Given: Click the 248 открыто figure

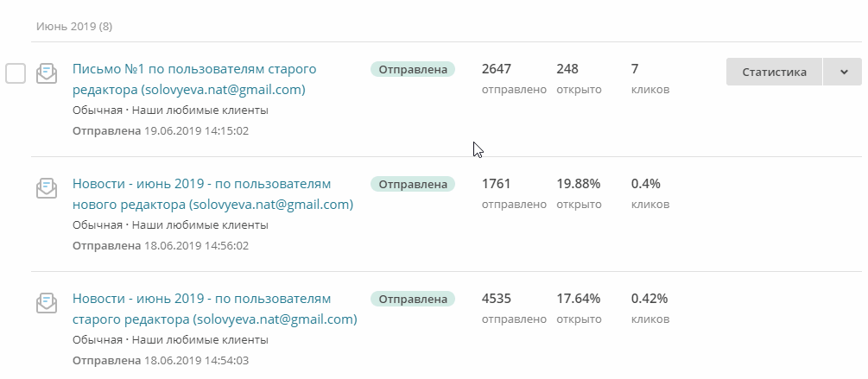Looking at the screenshot, I should tap(567, 69).
